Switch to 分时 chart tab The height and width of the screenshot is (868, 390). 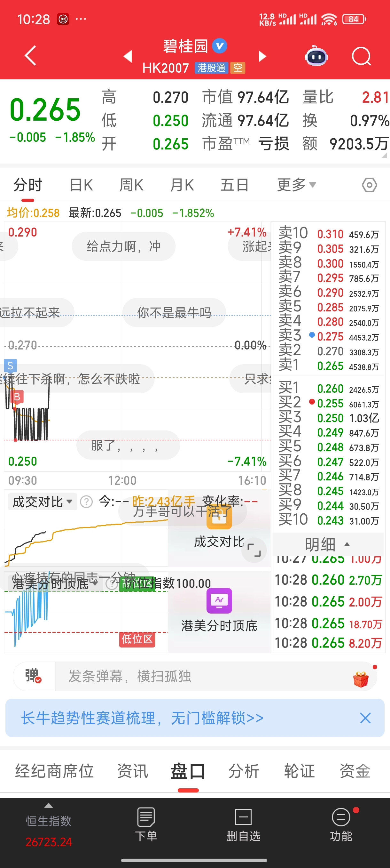(x=27, y=185)
